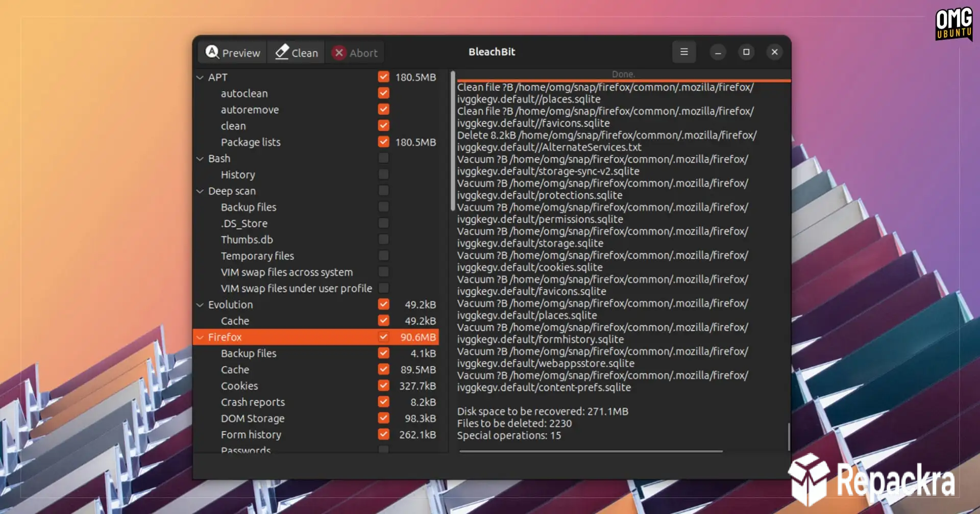Collapse the APT category
Viewport: 980px width, 514px height.
(x=200, y=78)
